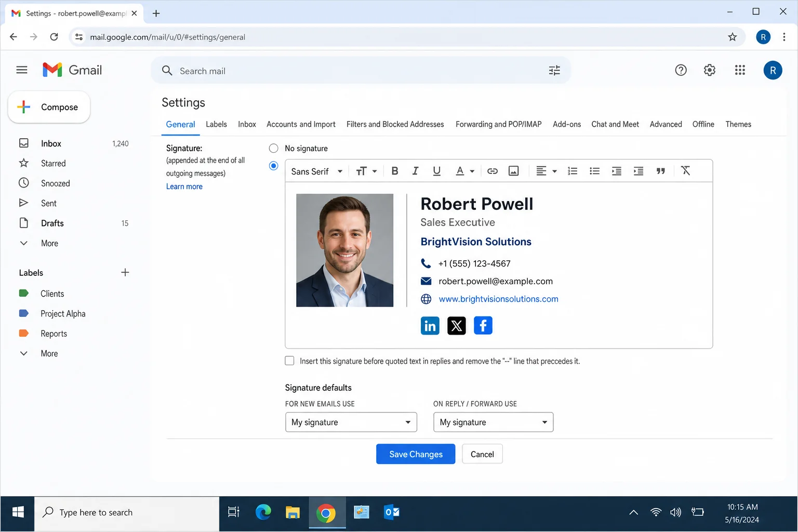
Task: Apply quote formatting to signature text
Action: 661,171
